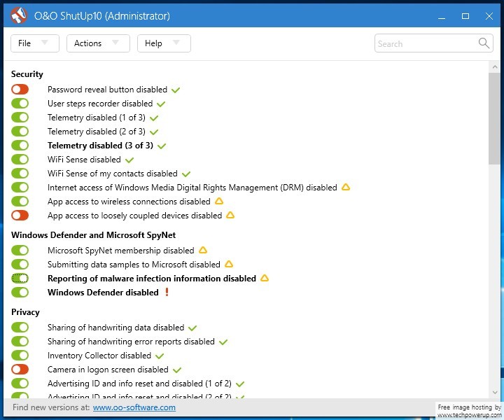The image size is (504, 420).
Task: Toggle Reporting of malware infection information switch
Action: tap(20, 279)
